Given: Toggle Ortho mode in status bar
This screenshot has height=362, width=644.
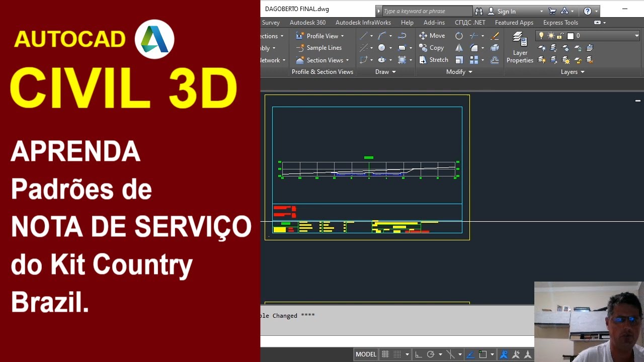Looking at the screenshot, I should 418,354.
